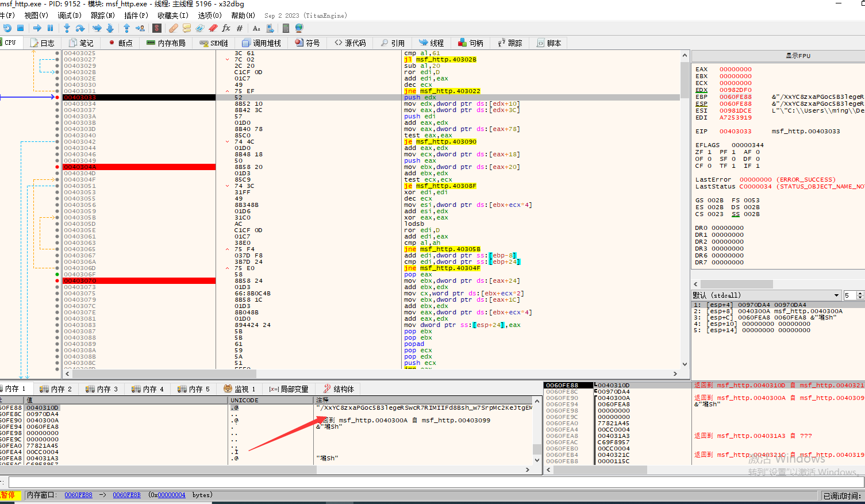Screen dimensions: 865x504
Task: Click the Trace Over toolbar icon
Action: (110, 28)
